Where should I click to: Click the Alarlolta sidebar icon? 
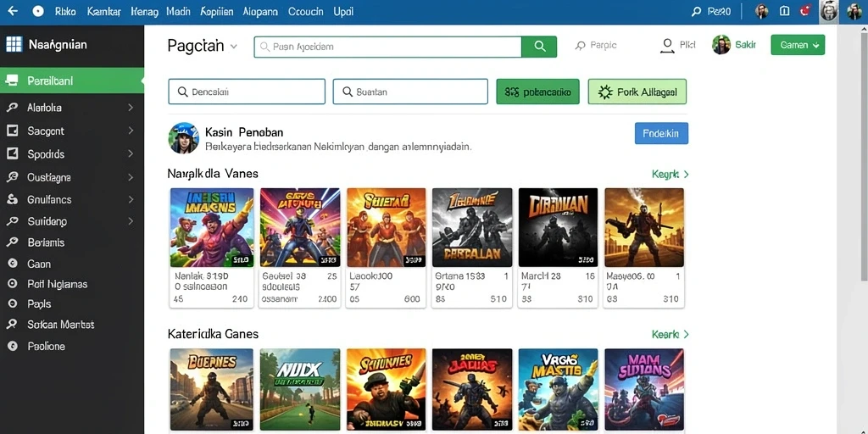[12, 108]
